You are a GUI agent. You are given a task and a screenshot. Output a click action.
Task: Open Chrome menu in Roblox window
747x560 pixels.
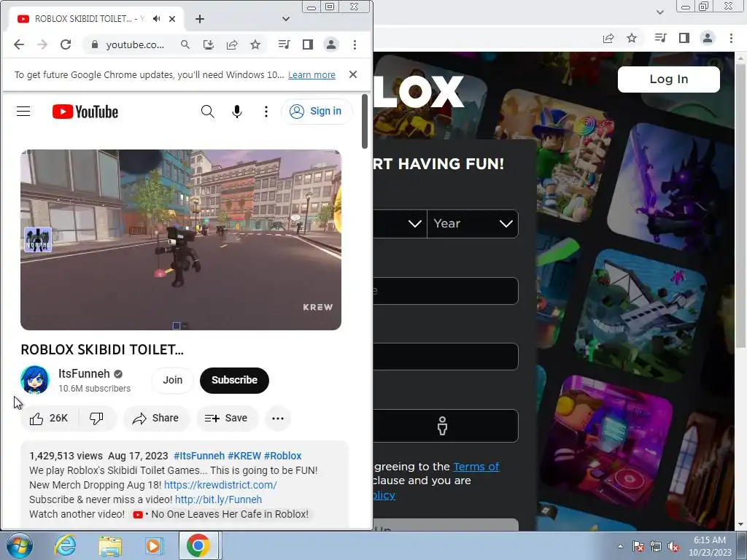731,38
